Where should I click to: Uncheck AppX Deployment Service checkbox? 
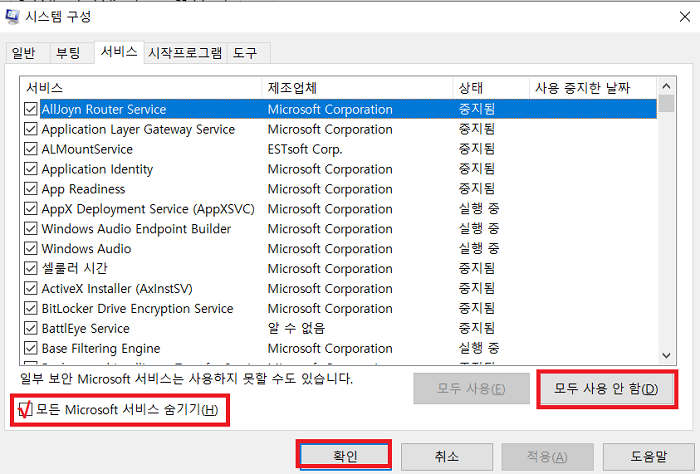31,208
